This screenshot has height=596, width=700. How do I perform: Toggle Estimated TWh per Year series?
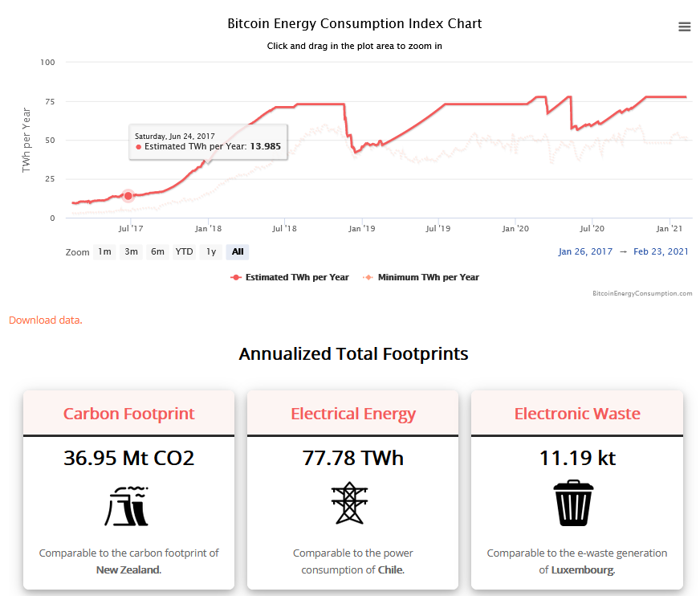(x=290, y=277)
